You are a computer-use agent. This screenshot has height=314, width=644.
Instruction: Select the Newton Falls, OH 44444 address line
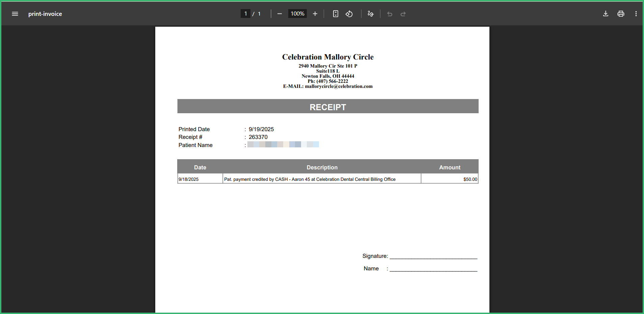[x=328, y=76]
